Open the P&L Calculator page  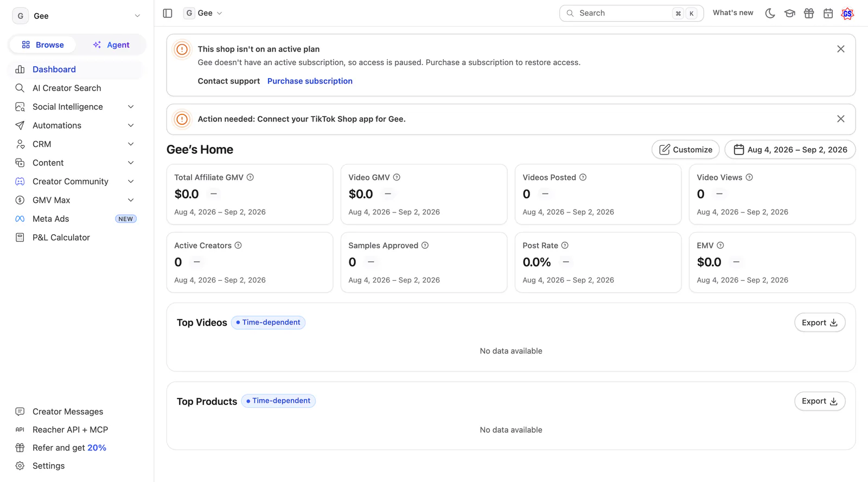(76, 237)
